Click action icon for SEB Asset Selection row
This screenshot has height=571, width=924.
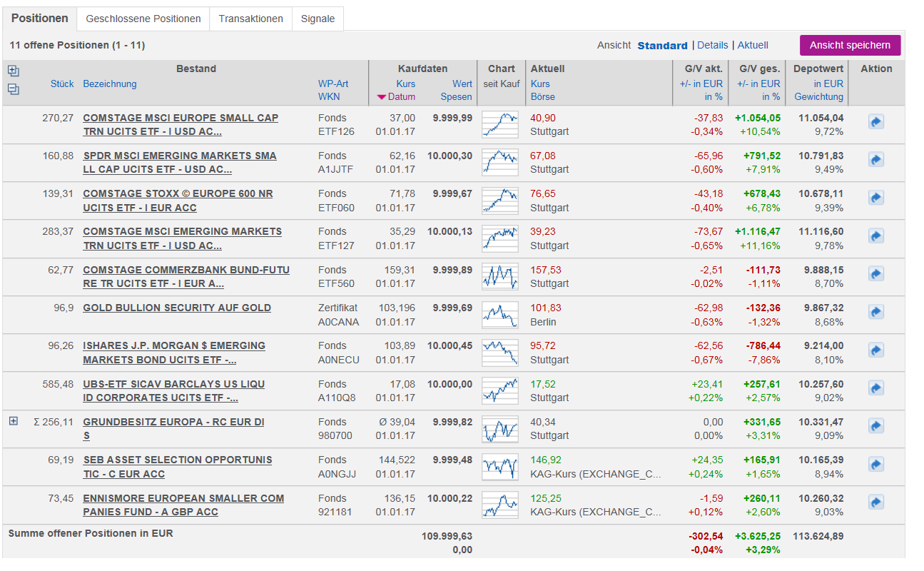876,465
